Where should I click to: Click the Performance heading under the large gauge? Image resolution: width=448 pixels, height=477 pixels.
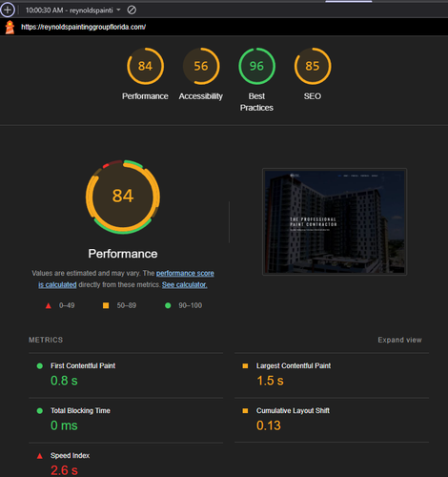point(123,254)
